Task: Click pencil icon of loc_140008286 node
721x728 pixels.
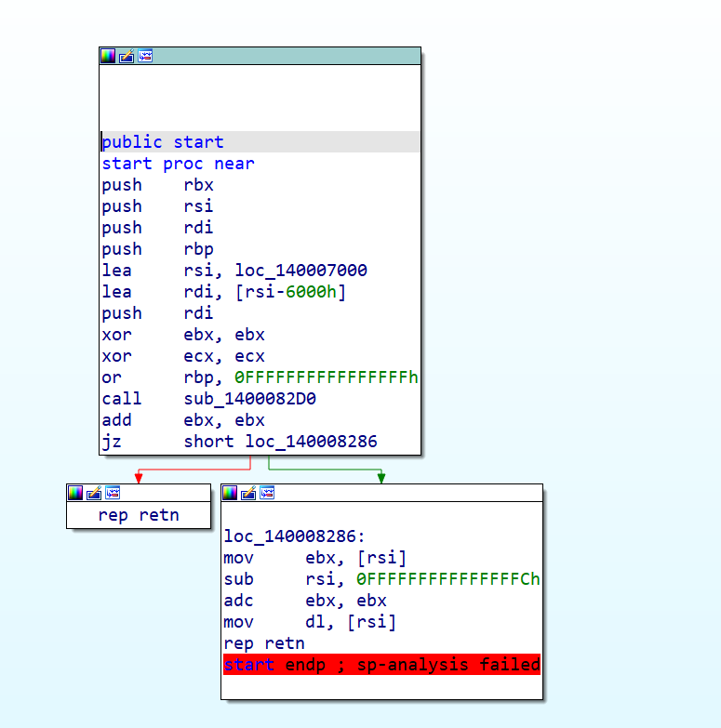Action: [x=248, y=493]
